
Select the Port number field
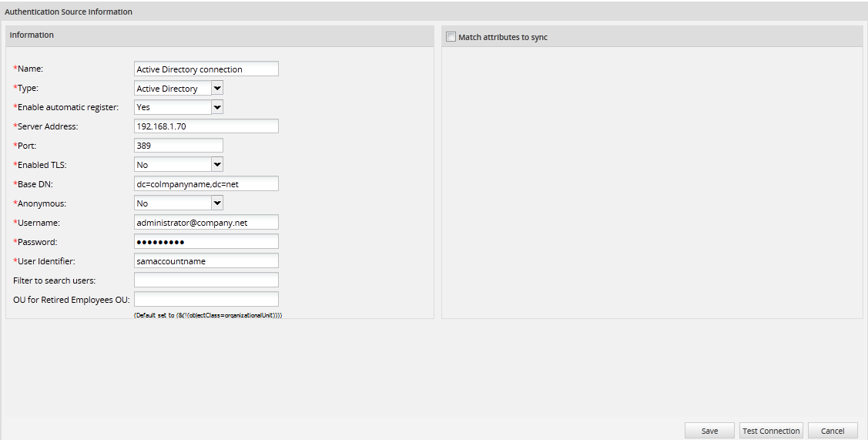[x=178, y=146]
